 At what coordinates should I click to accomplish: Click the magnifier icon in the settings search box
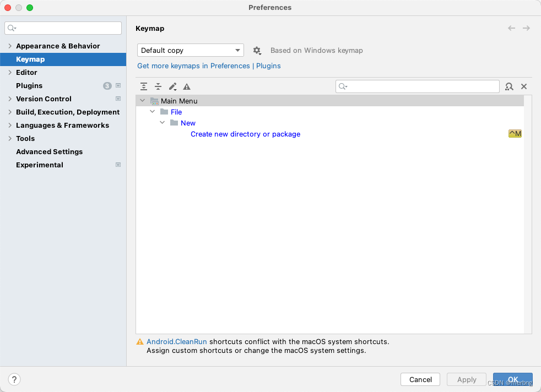(x=12, y=28)
